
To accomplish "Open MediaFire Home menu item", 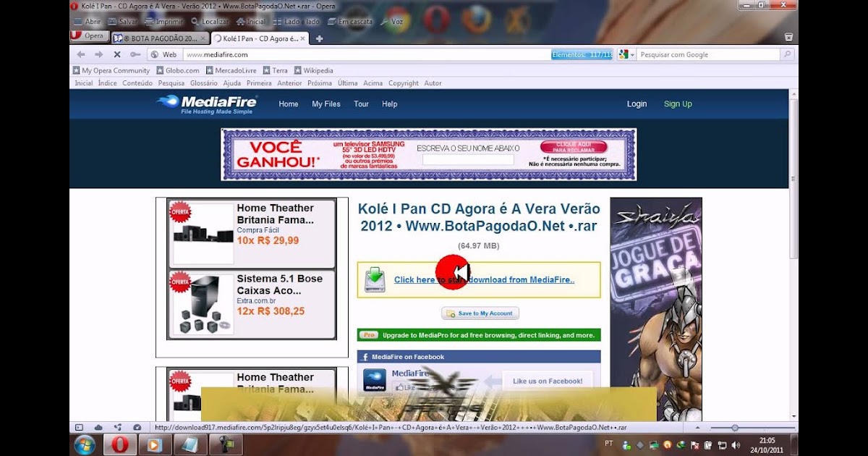I will tap(289, 104).
